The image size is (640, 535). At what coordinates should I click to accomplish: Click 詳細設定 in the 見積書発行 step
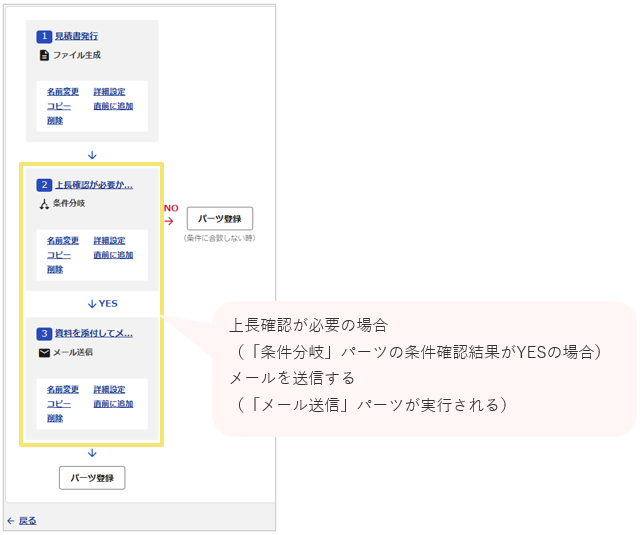pos(109,92)
